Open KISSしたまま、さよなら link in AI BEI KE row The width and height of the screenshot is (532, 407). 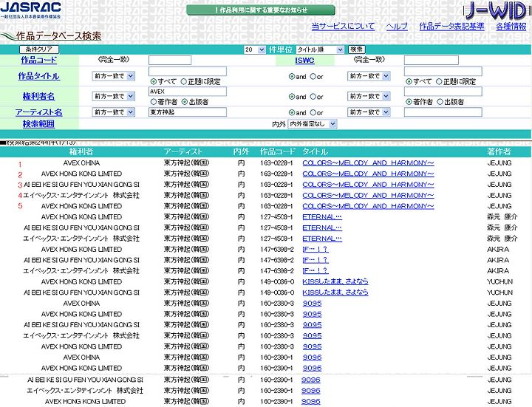pyautogui.click(x=335, y=293)
